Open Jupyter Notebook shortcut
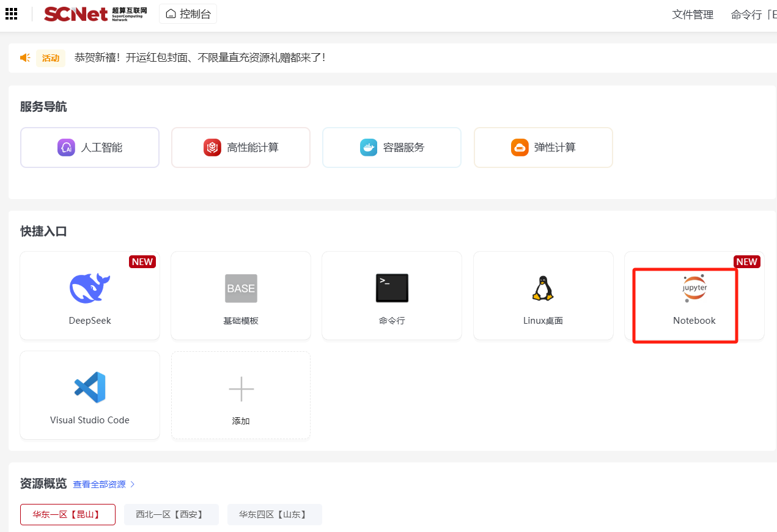This screenshot has width=777, height=532. click(694, 290)
